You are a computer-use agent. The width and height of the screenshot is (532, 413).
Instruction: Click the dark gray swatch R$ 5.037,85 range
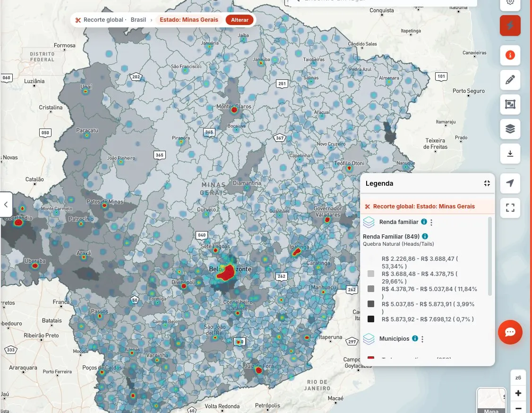pos(371,304)
